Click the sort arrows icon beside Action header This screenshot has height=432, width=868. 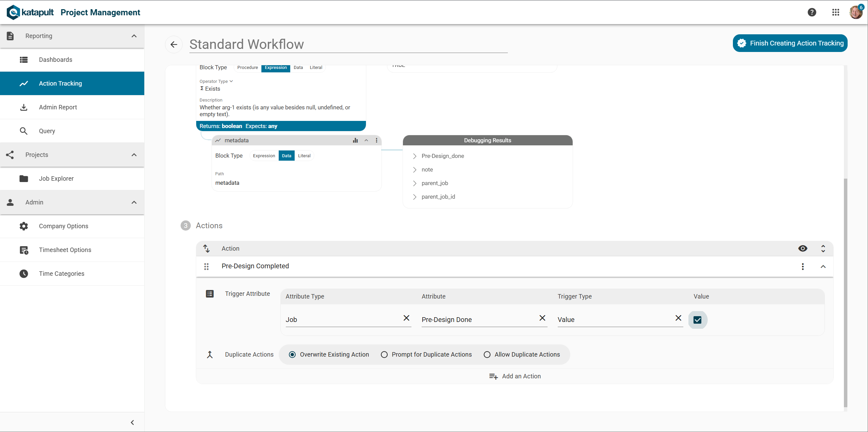tap(206, 249)
